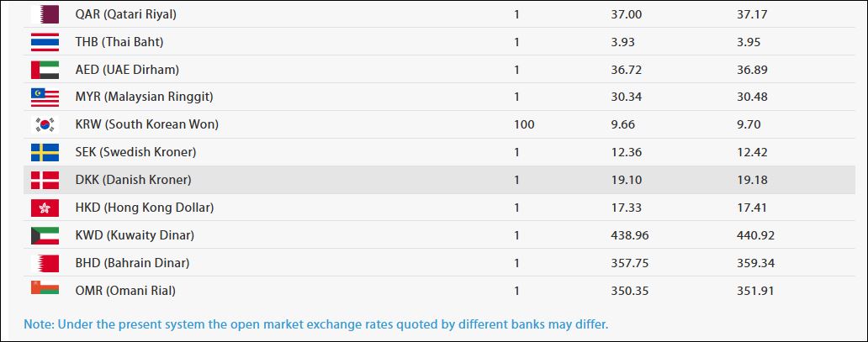868x342 pixels.
Task: Select the Kuwait flag icon
Action: 45,235
